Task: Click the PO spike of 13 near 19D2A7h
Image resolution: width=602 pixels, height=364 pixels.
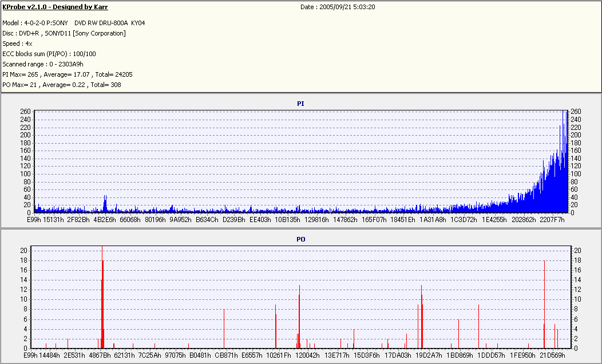Action: coord(422,316)
